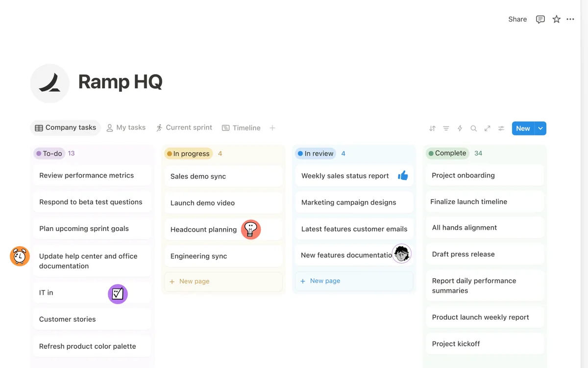Favorite the page with star icon
Viewport: 588px width, 368px height.
pos(556,19)
